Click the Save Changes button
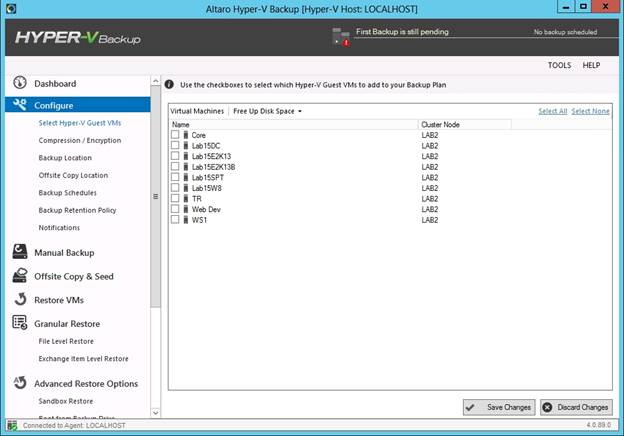Viewport: 624px width, 436px height. click(x=499, y=407)
